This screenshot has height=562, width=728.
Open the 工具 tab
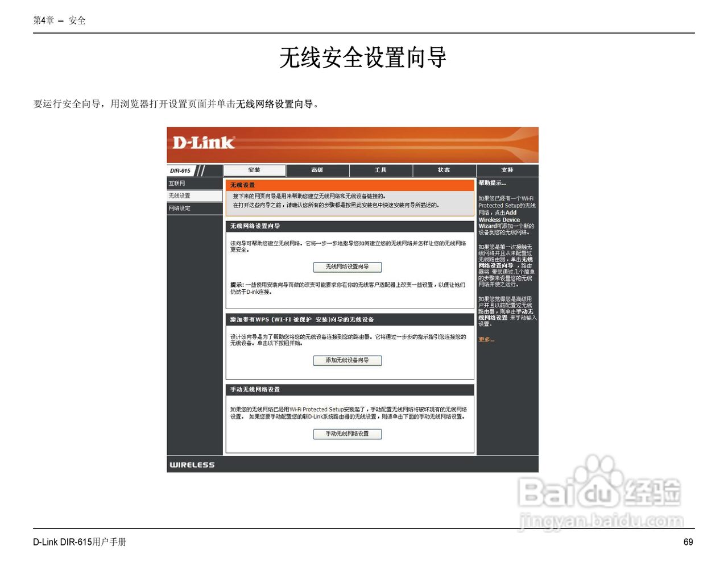click(380, 170)
